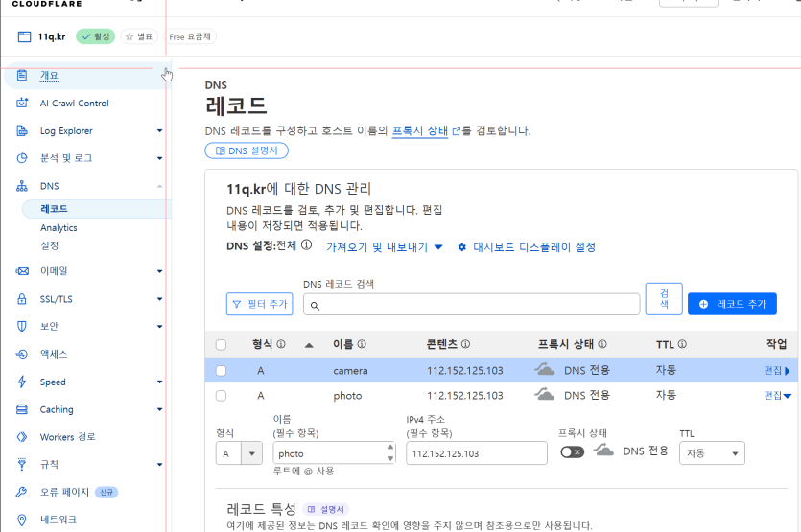This screenshot has height=532, width=801.
Task: Click the gray cloud icon in photo row
Action: pos(545,394)
